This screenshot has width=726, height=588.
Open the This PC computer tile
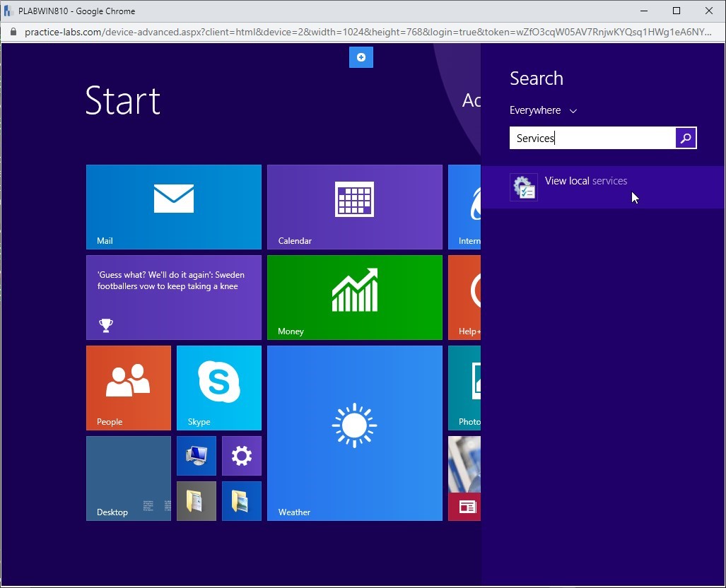pos(197,456)
